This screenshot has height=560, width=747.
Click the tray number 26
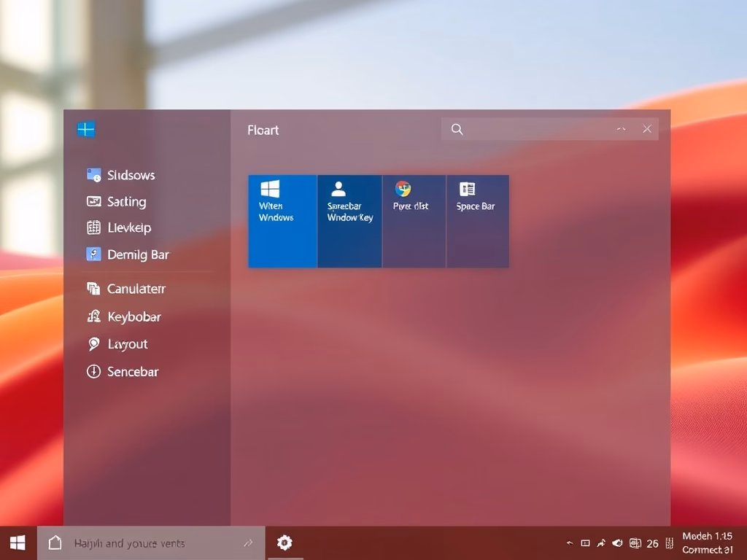(x=653, y=543)
